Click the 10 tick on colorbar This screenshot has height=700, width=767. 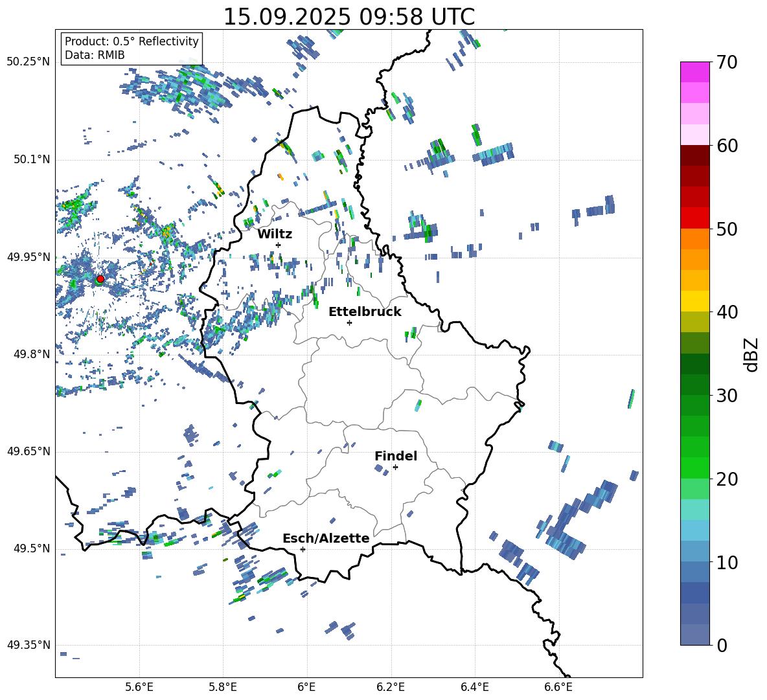727,562
